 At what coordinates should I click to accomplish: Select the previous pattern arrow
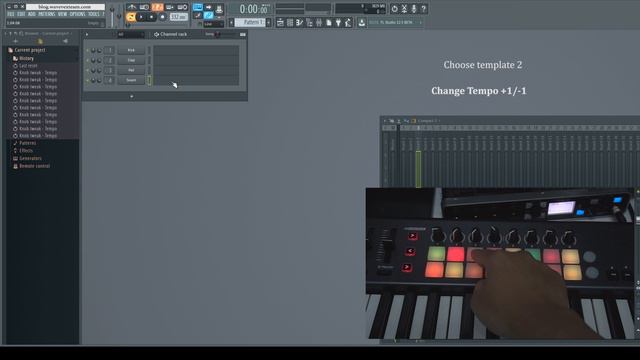[x=231, y=22]
